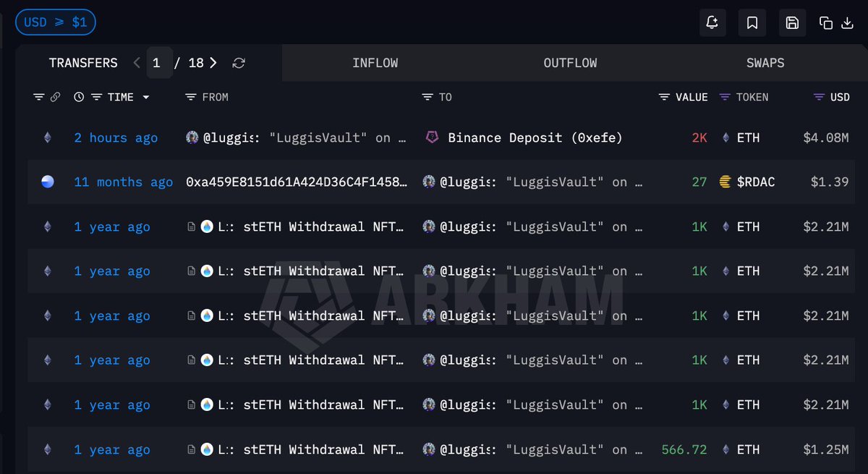Click the blue chain icon in 11 months ago row

[x=48, y=182]
